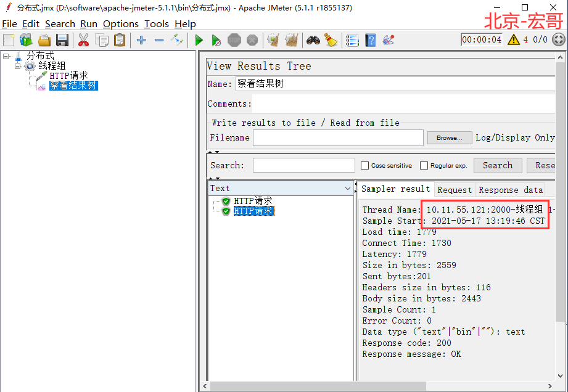The image size is (568, 392).
Task: Switch to the Sampler result tab
Action: tap(395, 189)
